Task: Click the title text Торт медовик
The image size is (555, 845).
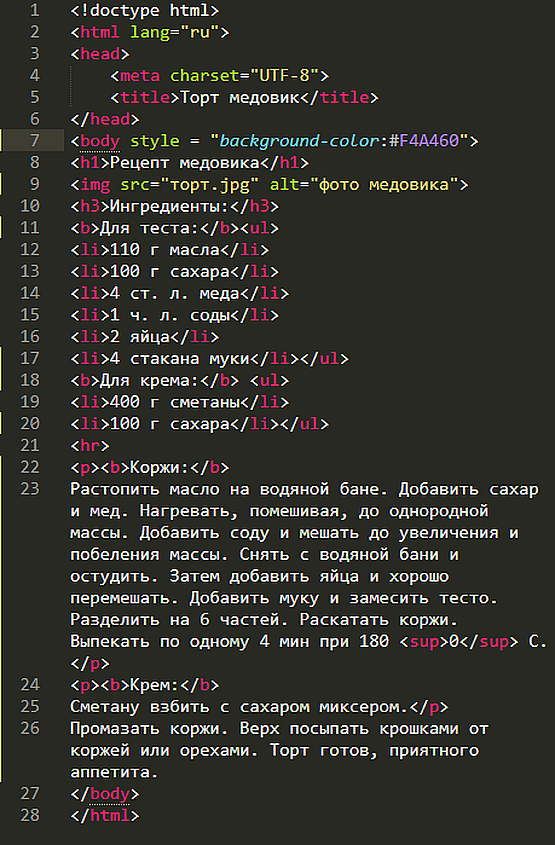Action: point(240,98)
